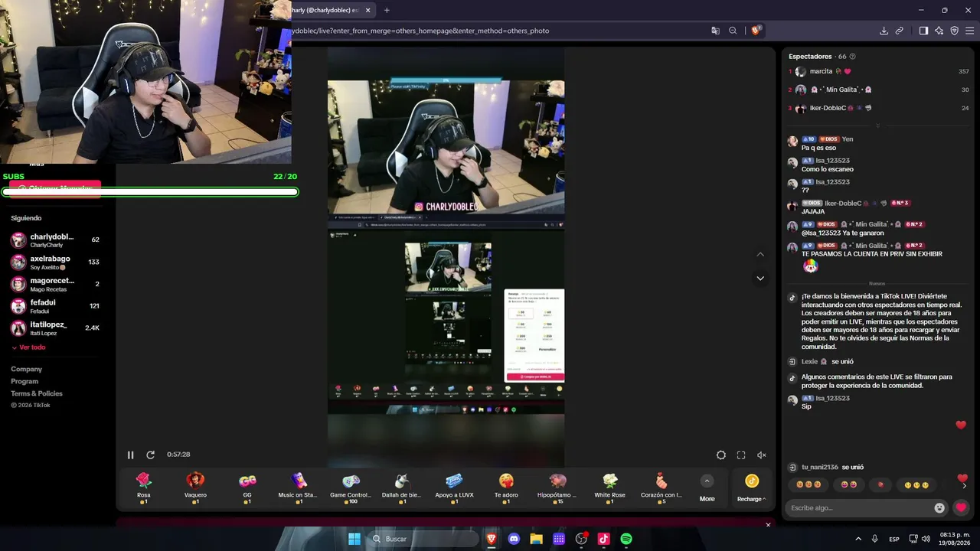This screenshot has height=551, width=980.
Task: Open browser downloads panel
Action: [x=884, y=31]
